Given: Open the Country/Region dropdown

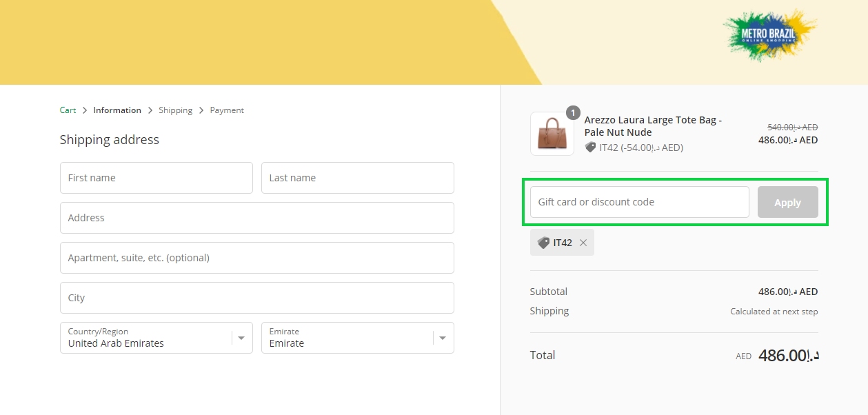Looking at the screenshot, I should (x=156, y=338).
